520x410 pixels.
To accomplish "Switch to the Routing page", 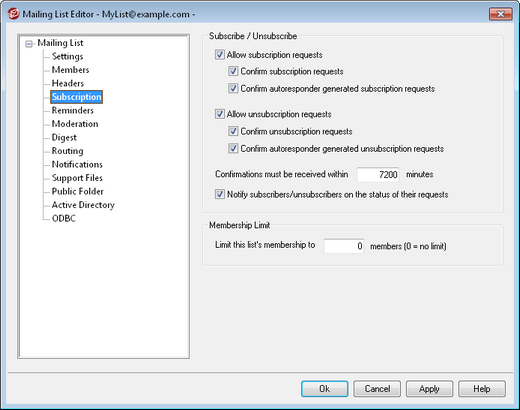I will click(x=67, y=151).
